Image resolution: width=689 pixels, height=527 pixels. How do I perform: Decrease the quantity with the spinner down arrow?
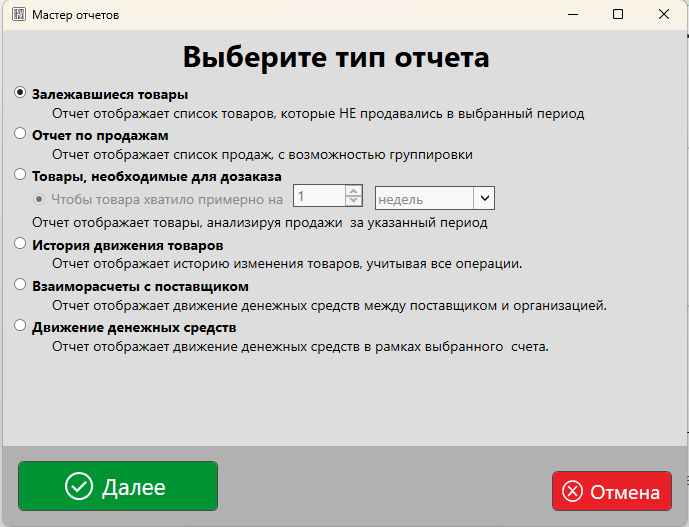coord(352,204)
